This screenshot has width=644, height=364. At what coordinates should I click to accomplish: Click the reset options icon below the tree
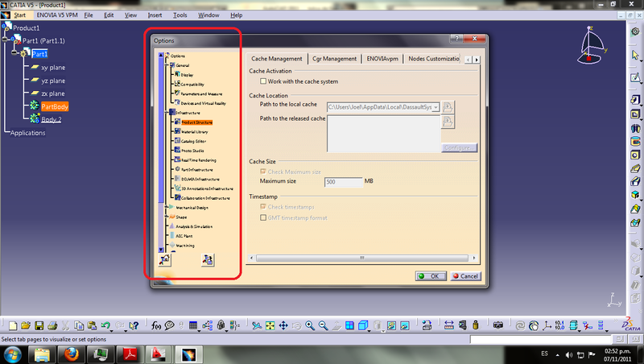point(165,259)
